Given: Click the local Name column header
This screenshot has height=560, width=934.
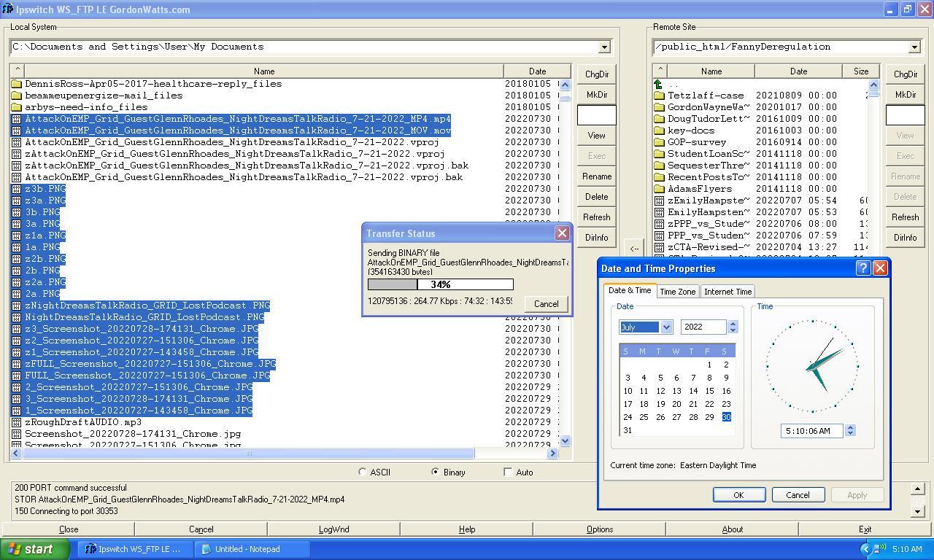Looking at the screenshot, I should point(264,71).
